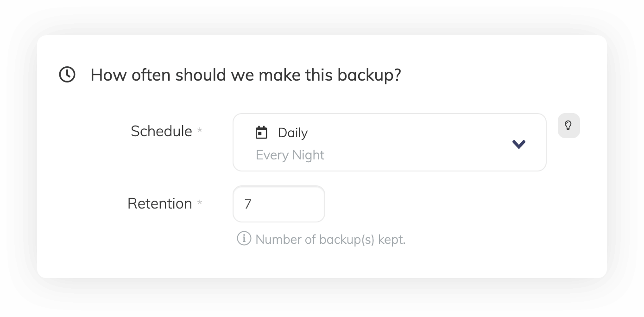Viewport: 644px width, 317px height.
Task: Click the "Number of backup(s) kept." help text
Action: [330, 240]
